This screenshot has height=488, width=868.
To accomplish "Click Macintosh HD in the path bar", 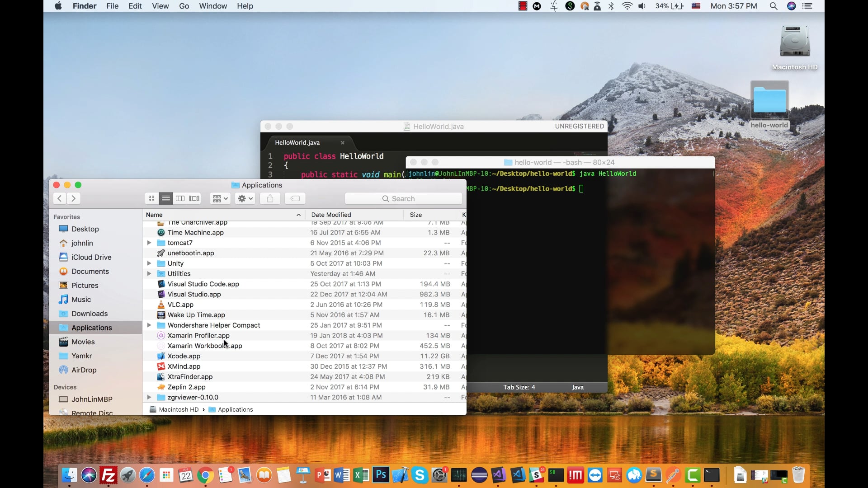I will coord(178,409).
